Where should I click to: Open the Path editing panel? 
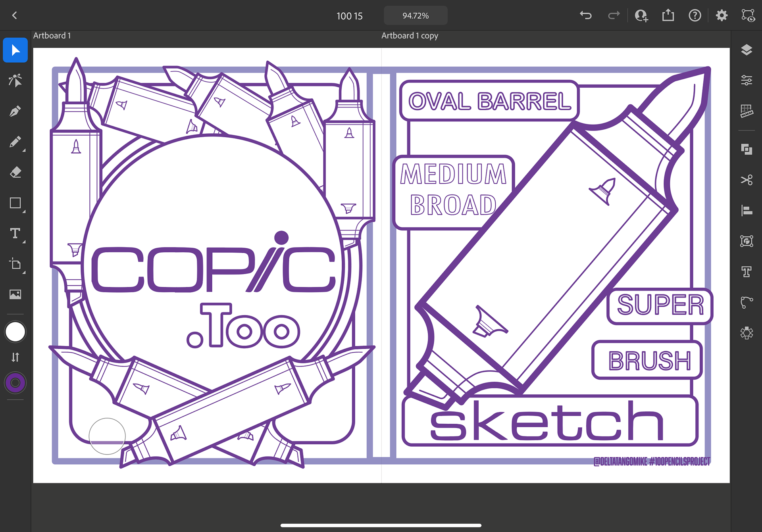747,302
